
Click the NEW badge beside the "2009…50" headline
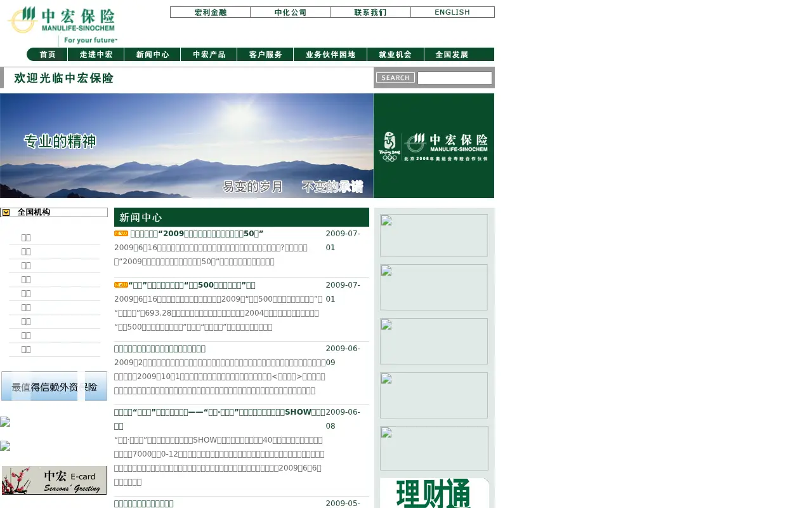(x=121, y=234)
